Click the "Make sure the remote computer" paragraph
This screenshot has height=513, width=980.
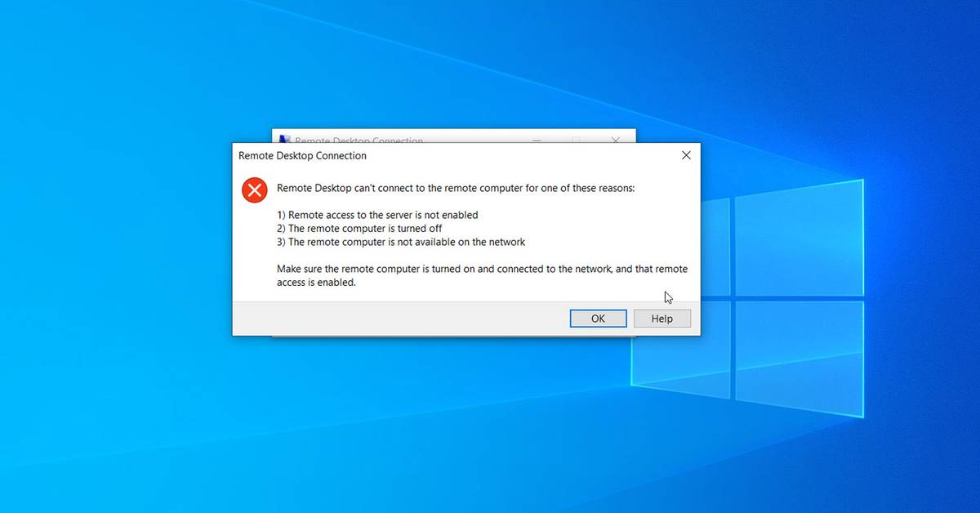482,275
